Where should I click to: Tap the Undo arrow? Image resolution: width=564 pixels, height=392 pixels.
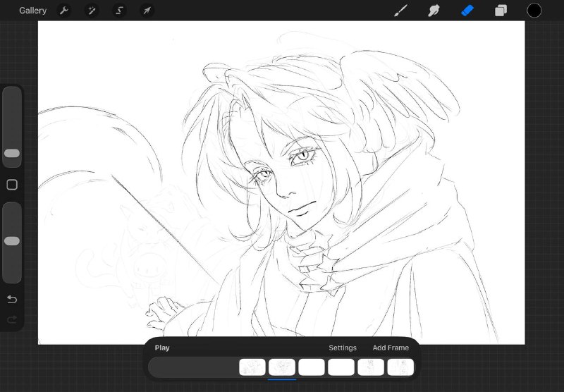pos(12,299)
